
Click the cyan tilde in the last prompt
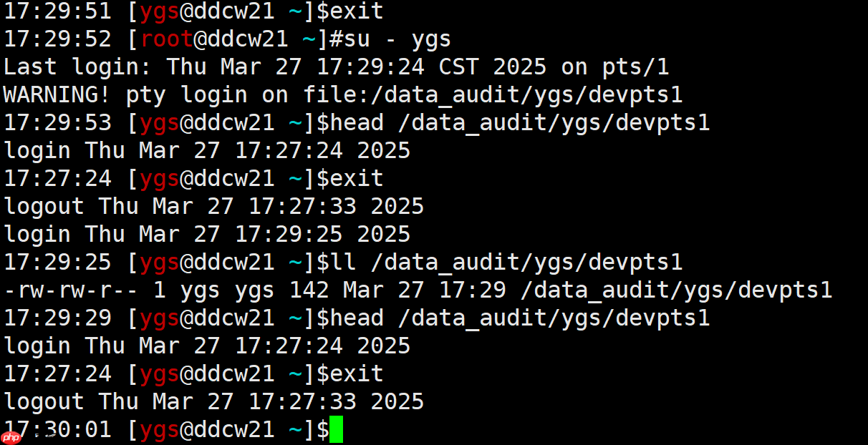[x=296, y=429]
